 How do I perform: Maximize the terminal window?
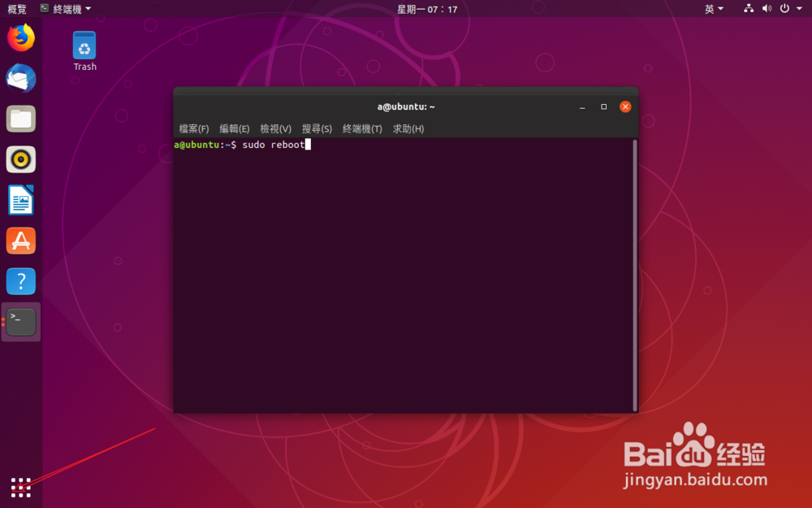point(603,106)
